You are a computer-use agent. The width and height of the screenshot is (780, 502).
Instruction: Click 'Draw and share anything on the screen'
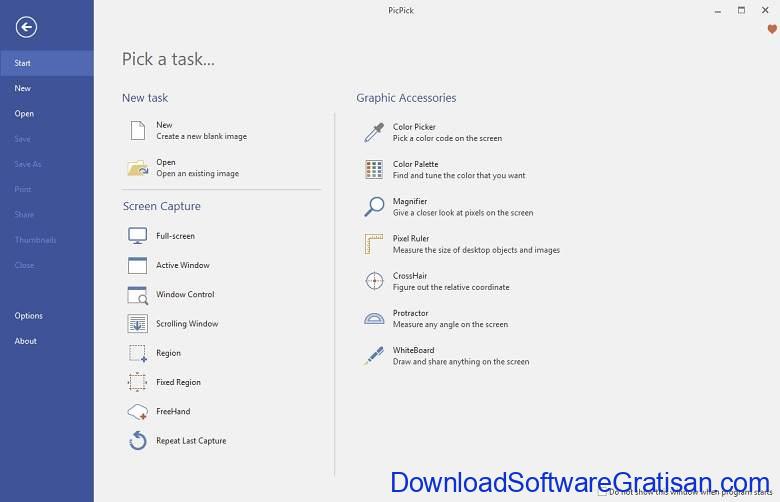(461, 362)
